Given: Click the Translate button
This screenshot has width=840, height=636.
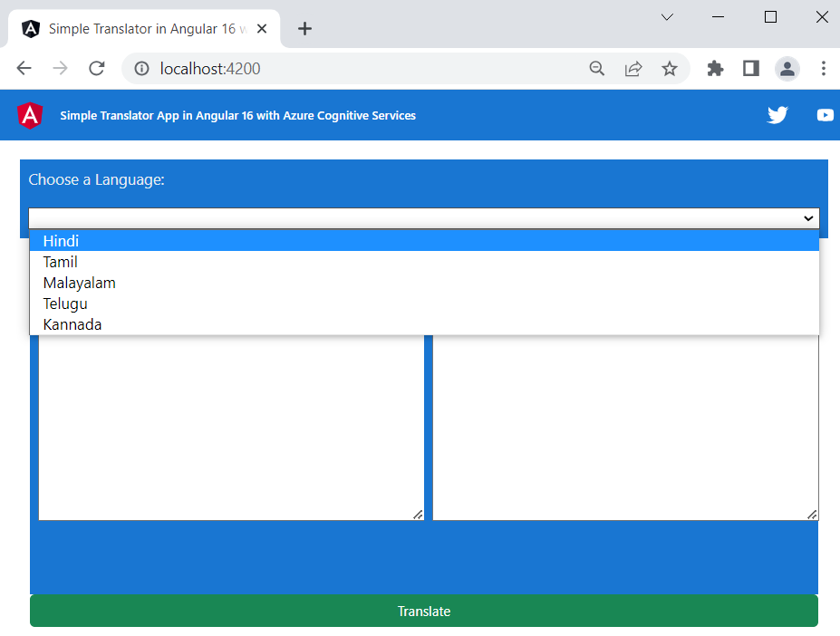Looking at the screenshot, I should 424,611.
